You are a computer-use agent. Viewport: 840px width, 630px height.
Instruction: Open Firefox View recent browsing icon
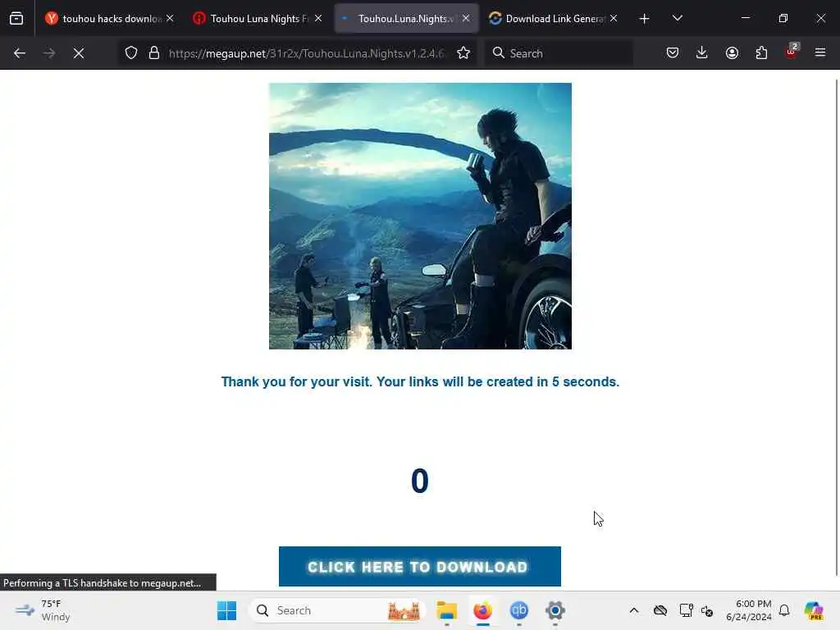click(16, 19)
